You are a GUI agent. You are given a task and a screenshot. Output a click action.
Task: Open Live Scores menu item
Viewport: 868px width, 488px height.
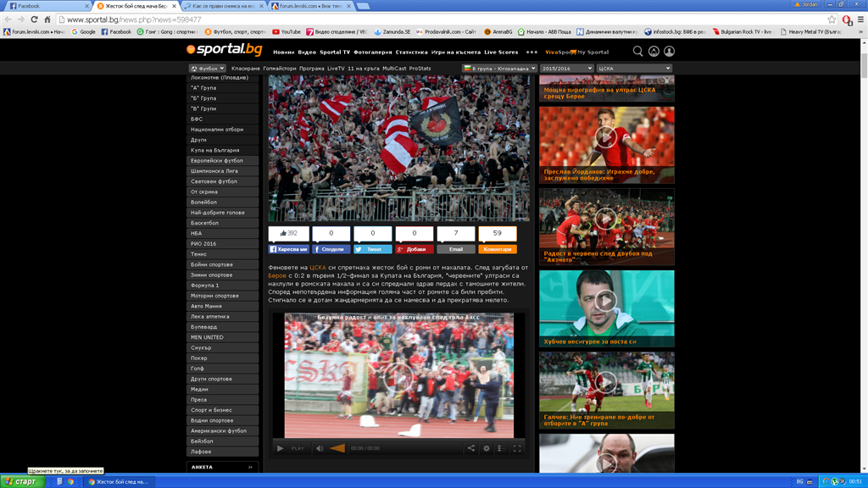click(x=501, y=52)
